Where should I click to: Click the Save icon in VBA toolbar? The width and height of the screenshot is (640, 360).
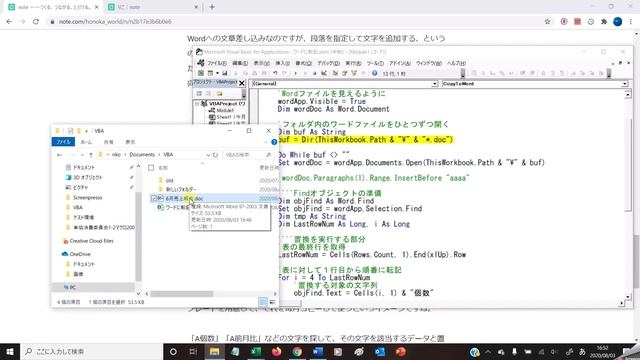coord(224,73)
